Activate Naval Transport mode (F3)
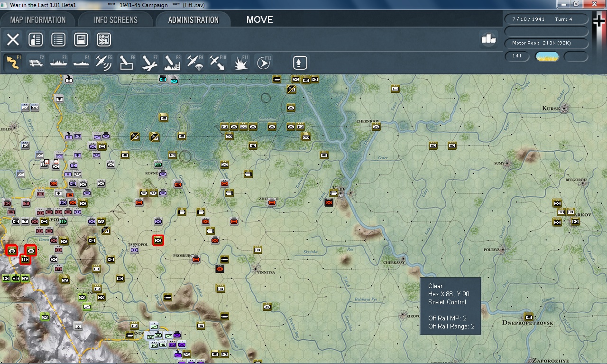The width and height of the screenshot is (607, 364). point(59,63)
